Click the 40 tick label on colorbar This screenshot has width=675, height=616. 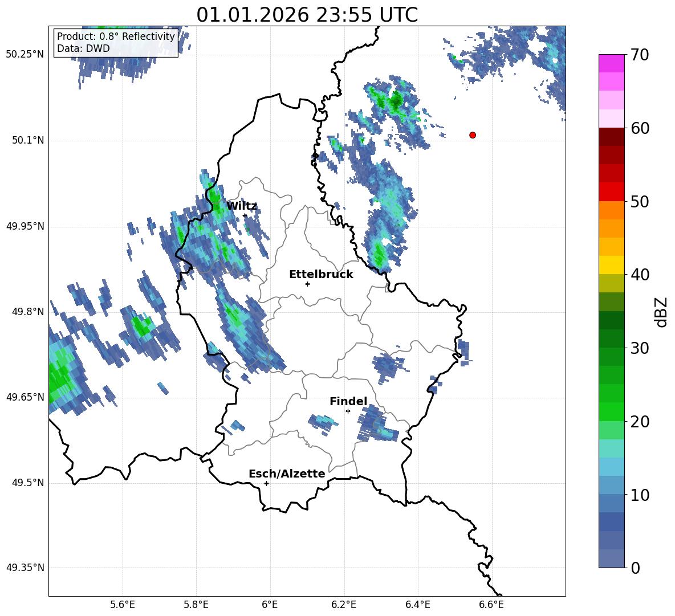(640, 275)
